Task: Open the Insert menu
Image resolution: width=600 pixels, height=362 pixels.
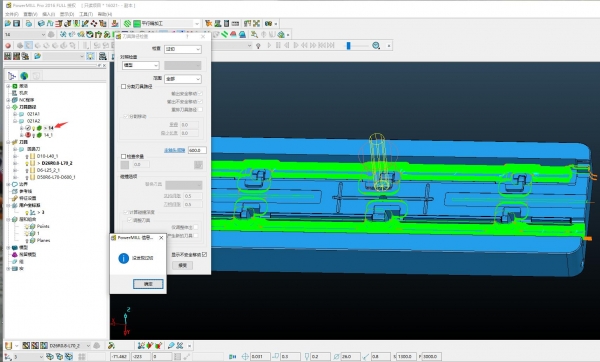Action: click(x=49, y=14)
